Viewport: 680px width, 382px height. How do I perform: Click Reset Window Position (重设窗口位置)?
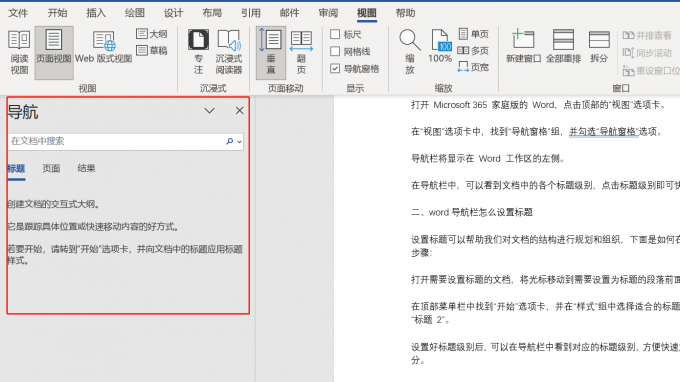[651, 70]
